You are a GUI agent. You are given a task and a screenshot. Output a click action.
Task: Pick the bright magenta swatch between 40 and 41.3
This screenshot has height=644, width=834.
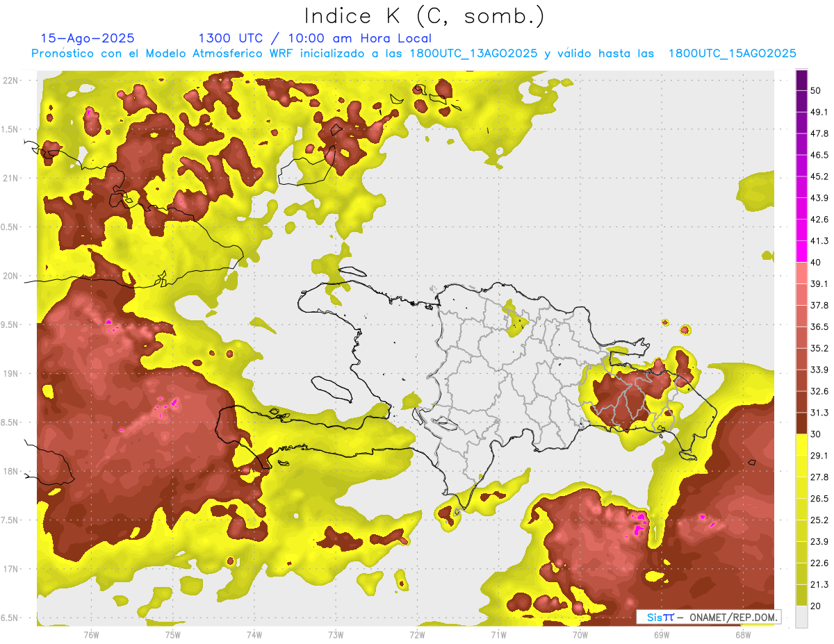pyautogui.click(x=801, y=251)
